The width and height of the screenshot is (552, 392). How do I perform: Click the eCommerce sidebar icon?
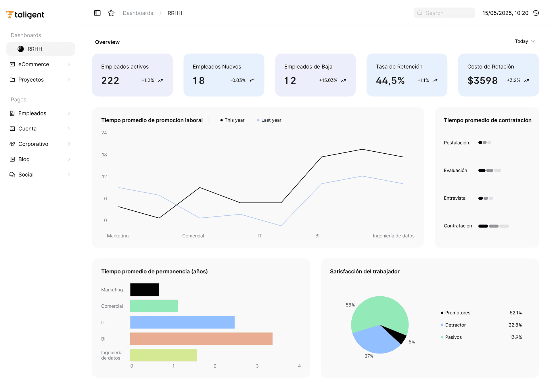12,64
